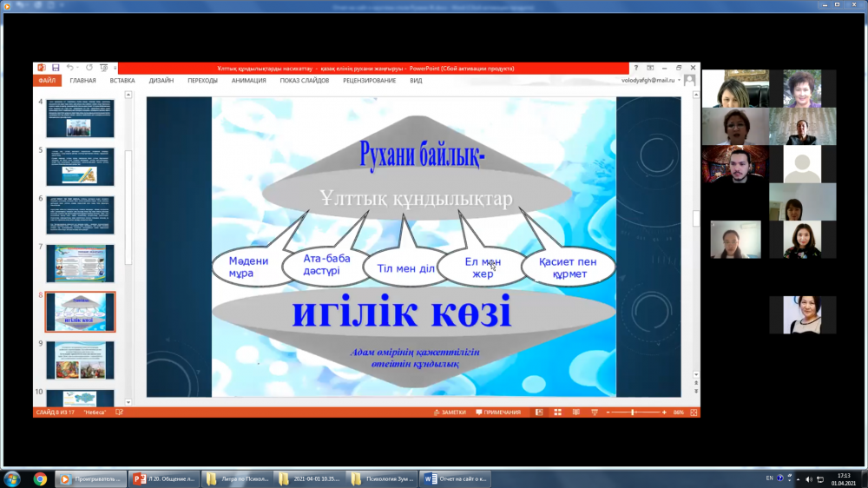The width and height of the screenshot is (868, 488).
Task: Click the PowerPoint Help question mark icon
Action: [x=636, y=68]
